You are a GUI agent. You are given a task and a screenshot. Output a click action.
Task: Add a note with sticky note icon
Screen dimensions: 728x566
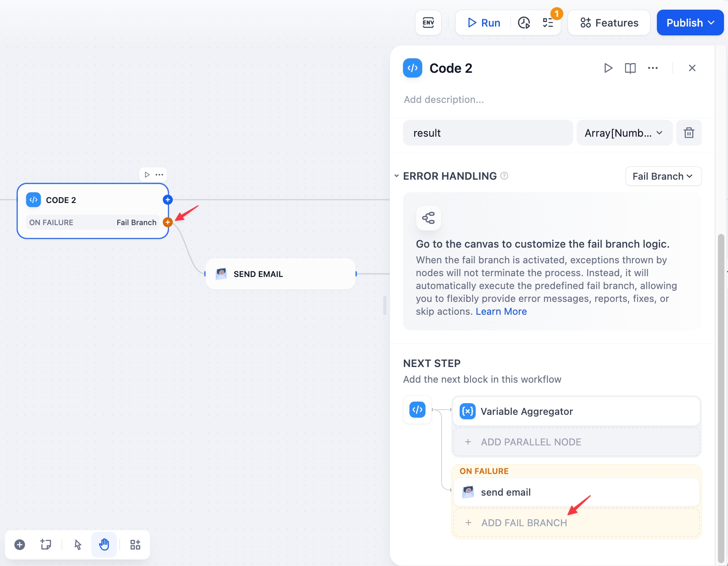point(46,545)
